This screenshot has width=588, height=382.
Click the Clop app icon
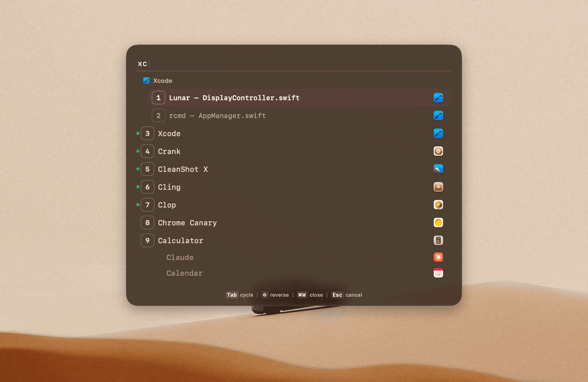pyautogui.click(x=438, y=205)
